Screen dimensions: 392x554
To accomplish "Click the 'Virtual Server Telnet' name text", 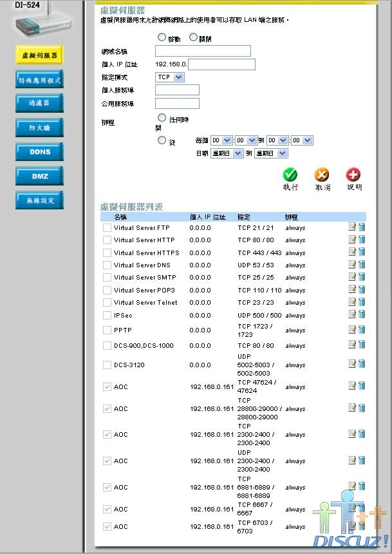I will (x=145, y=302).
